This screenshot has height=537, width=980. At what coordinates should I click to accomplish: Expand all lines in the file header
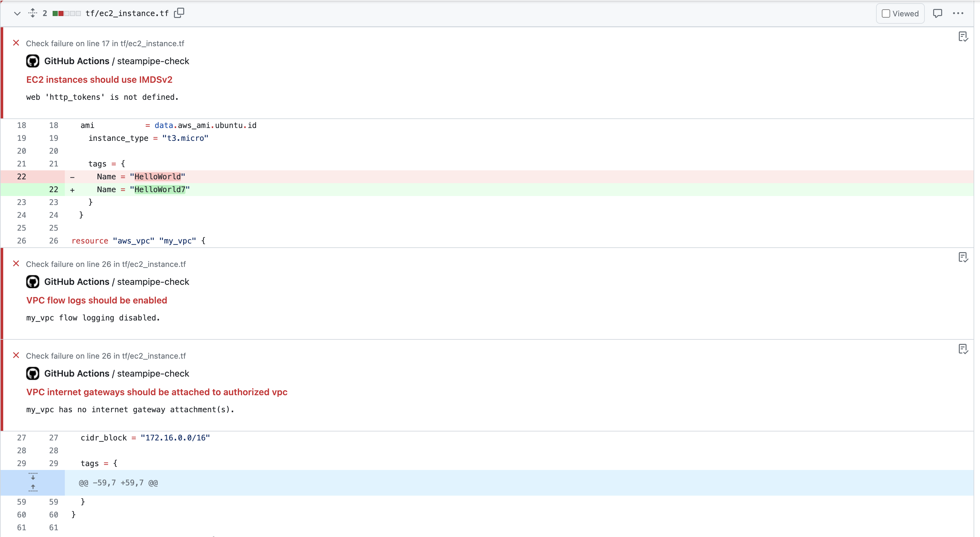33,13
